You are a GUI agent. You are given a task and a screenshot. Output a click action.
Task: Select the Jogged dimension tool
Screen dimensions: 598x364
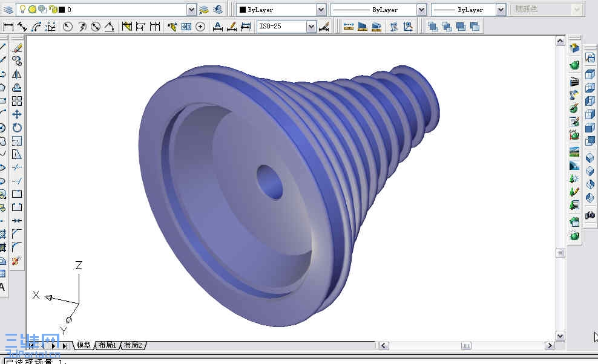(x=82, y=26)
